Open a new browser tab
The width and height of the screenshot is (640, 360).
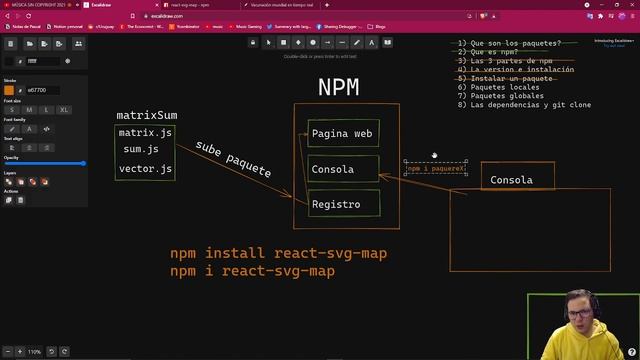pos(327,5)
